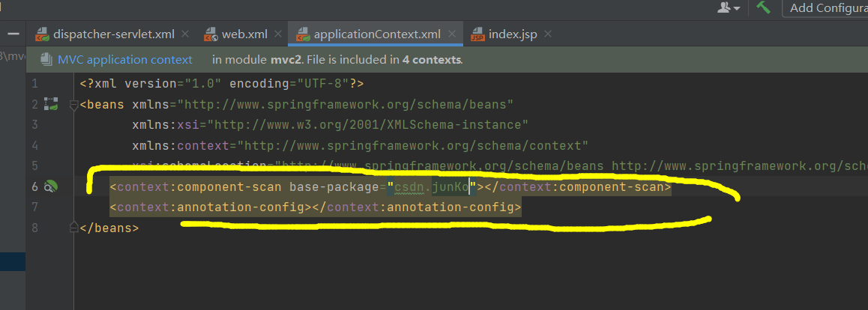Viewport: 868px width, 310px height.
Task: Open the Add Configuration dropdown
Action: click(x=827, y=7)
